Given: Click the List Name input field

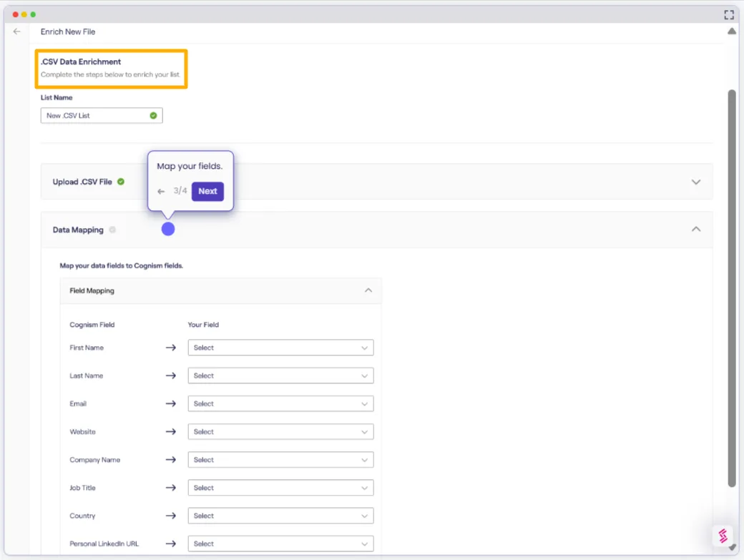Looking at the screenshot, I should click(x=102, y=116).
